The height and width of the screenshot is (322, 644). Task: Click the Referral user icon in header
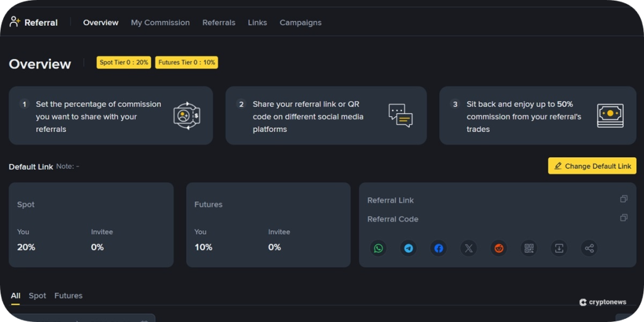15,22
